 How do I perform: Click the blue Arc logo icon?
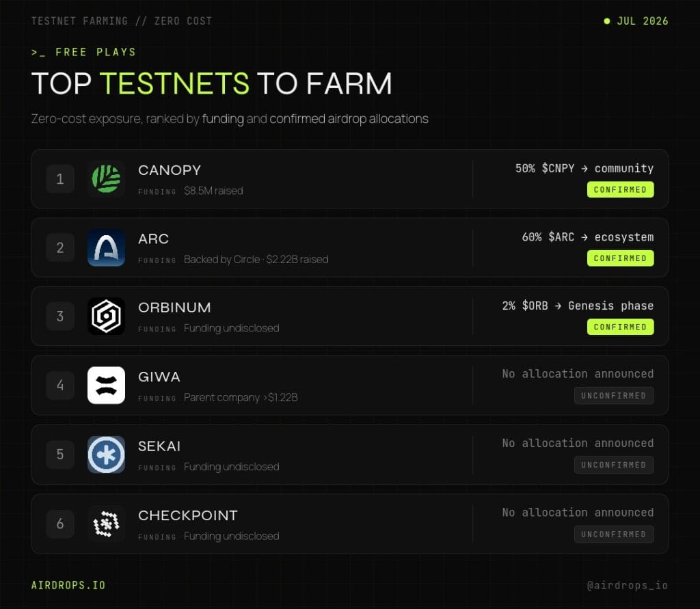coord(106,248)
